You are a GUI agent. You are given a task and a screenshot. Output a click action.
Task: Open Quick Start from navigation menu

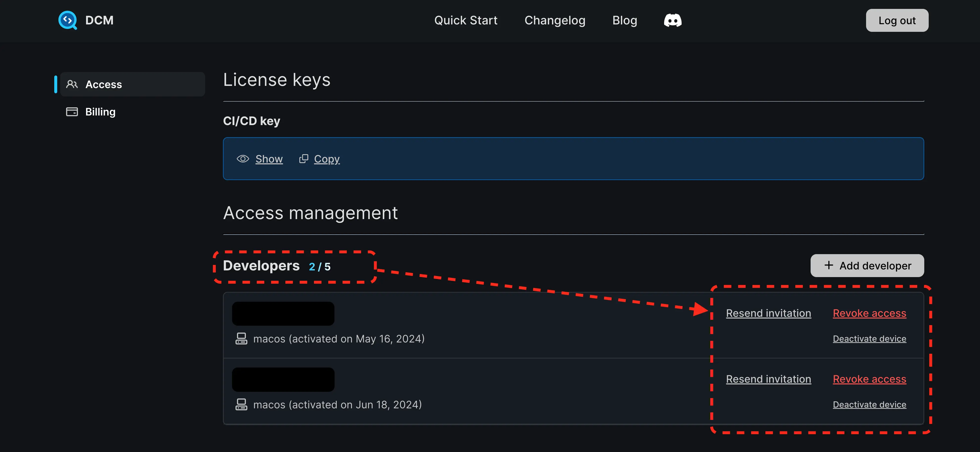pos(466,20)
